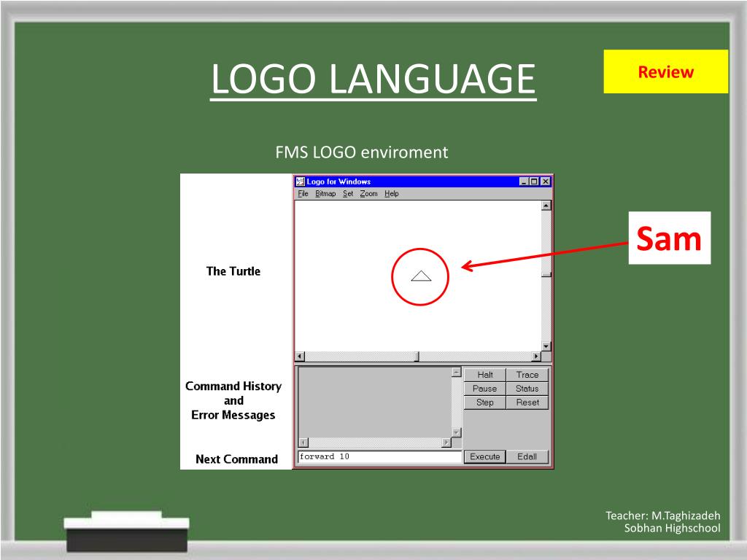
Task: Click 'The Turtle' label
Action: (x=233, y=271)
